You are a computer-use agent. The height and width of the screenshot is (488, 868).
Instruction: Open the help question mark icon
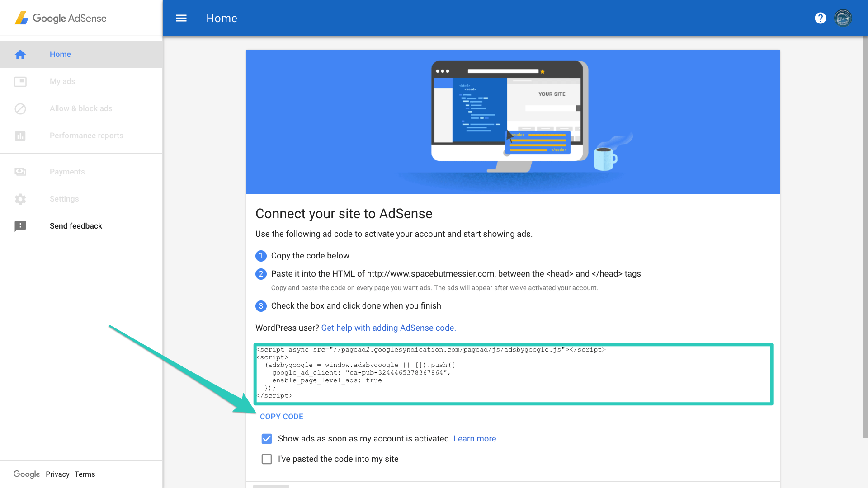(x=820, y=18)
